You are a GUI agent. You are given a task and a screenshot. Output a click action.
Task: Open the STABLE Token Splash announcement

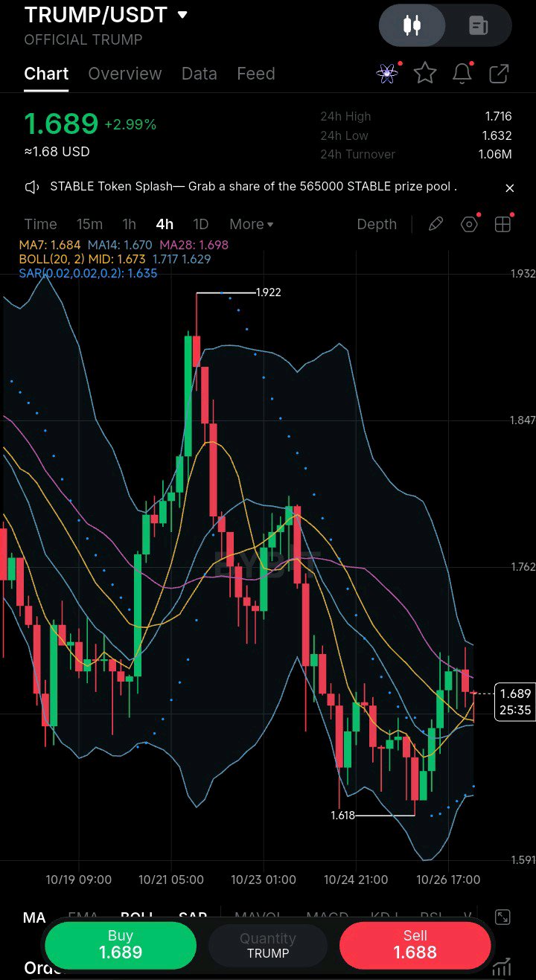253,187
